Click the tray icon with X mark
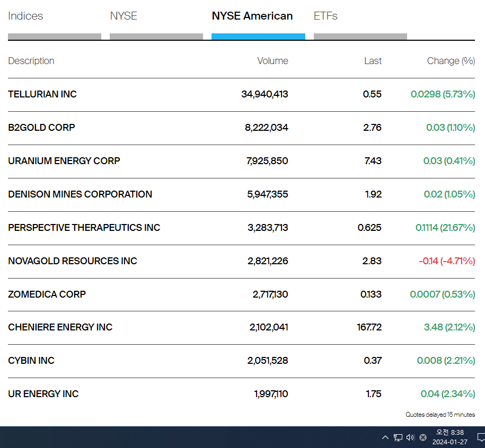 [423, 437]
